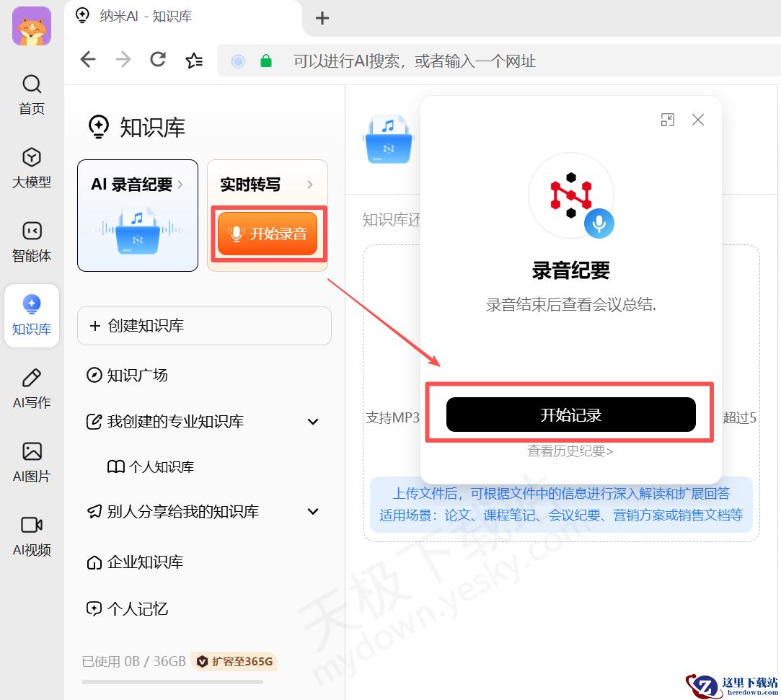Viewport: 781px width, 700px height.
Task: Open the AI图片 tool
Action: coord(31,461)
